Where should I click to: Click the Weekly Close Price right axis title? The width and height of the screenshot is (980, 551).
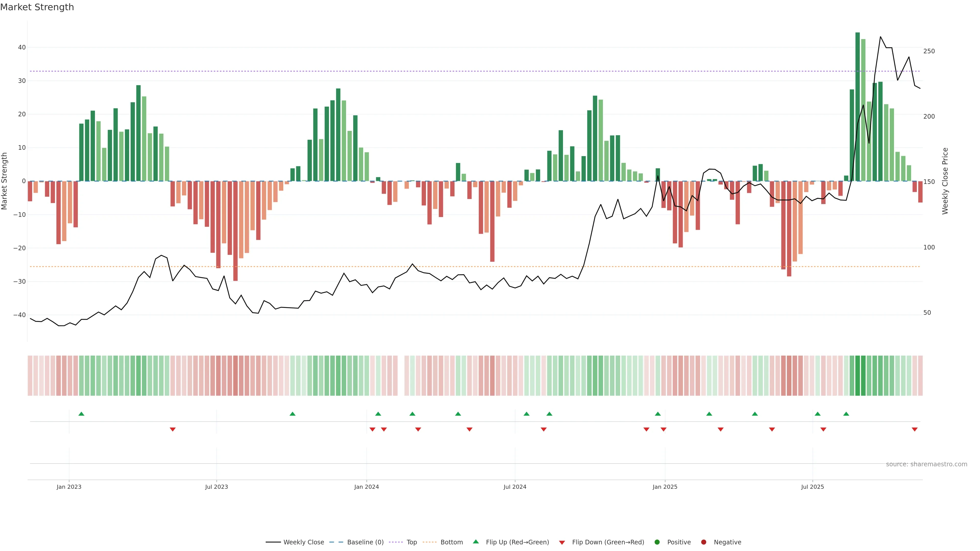[x=945, y=181]
